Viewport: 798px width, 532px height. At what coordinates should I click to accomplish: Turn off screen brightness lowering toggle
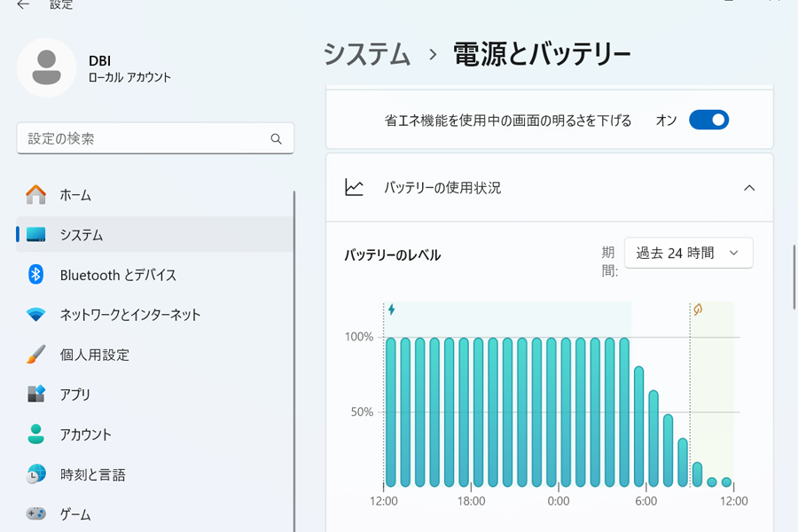pos(709,121)
